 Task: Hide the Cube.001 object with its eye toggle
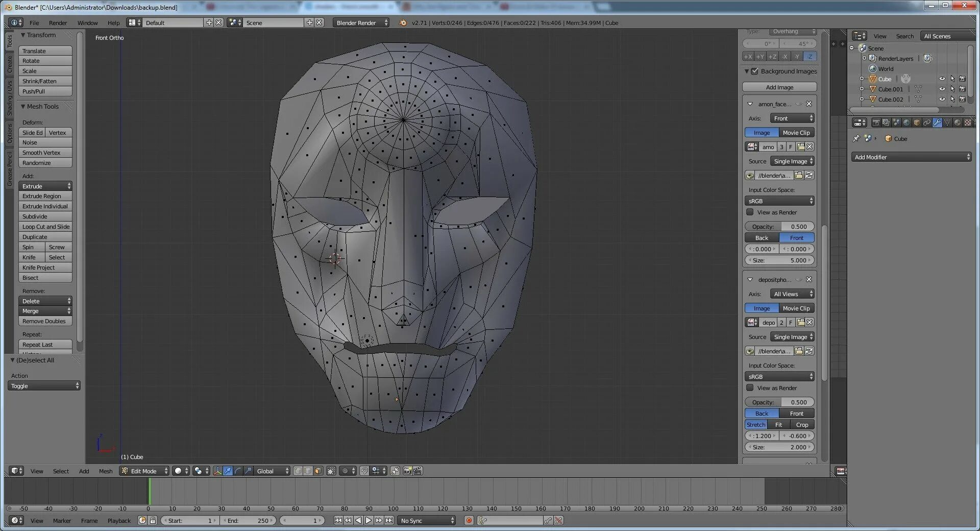[x=942, y=89]
